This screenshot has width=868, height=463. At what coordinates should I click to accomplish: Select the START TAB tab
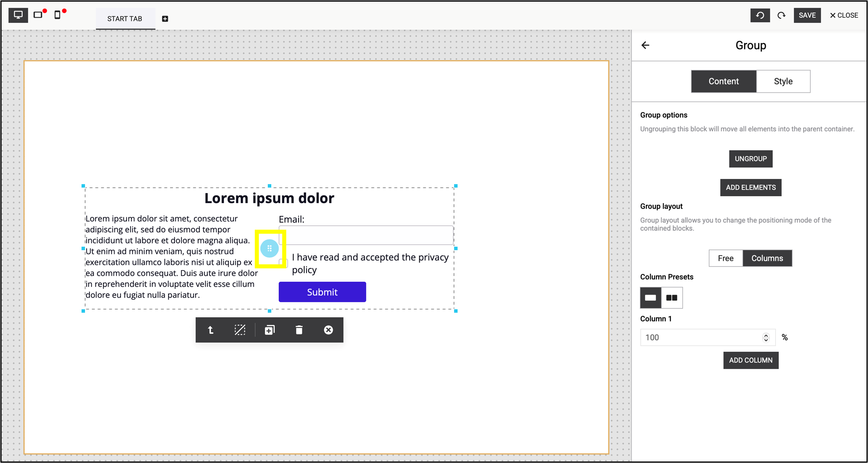(125, 19)
